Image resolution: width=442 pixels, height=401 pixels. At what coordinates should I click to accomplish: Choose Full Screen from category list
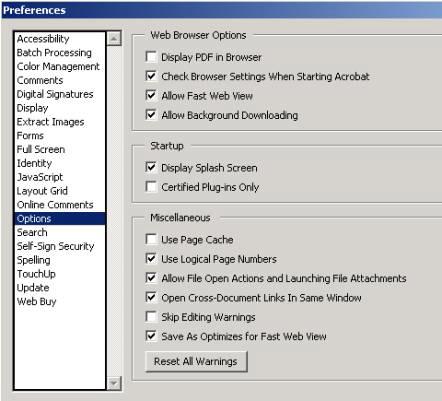tap(41, 149)
